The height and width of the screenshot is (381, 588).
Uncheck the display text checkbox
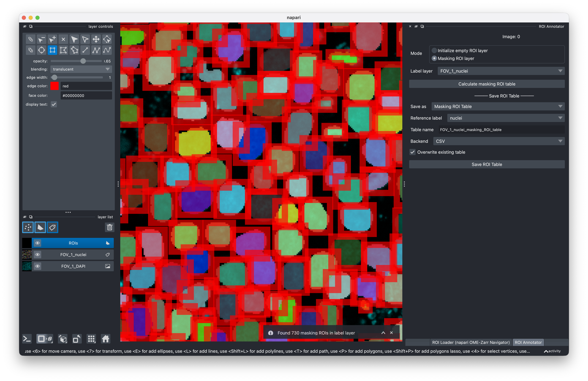[x=54, y=104]
